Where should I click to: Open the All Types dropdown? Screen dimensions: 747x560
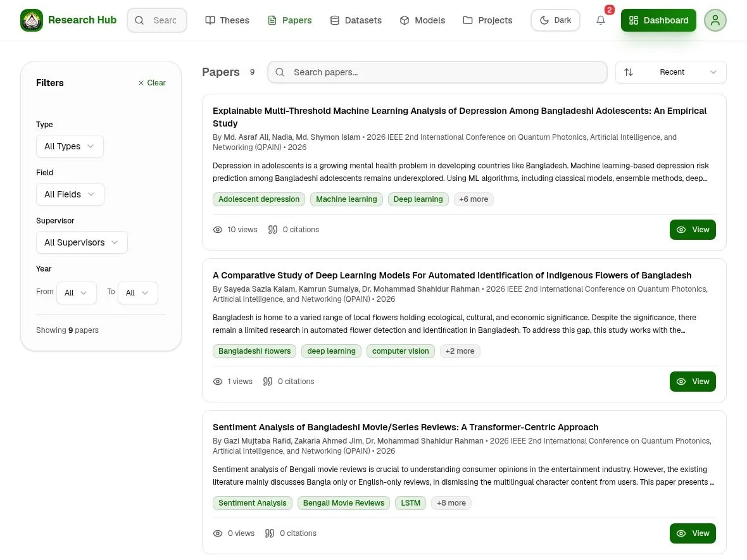(70, 146)
